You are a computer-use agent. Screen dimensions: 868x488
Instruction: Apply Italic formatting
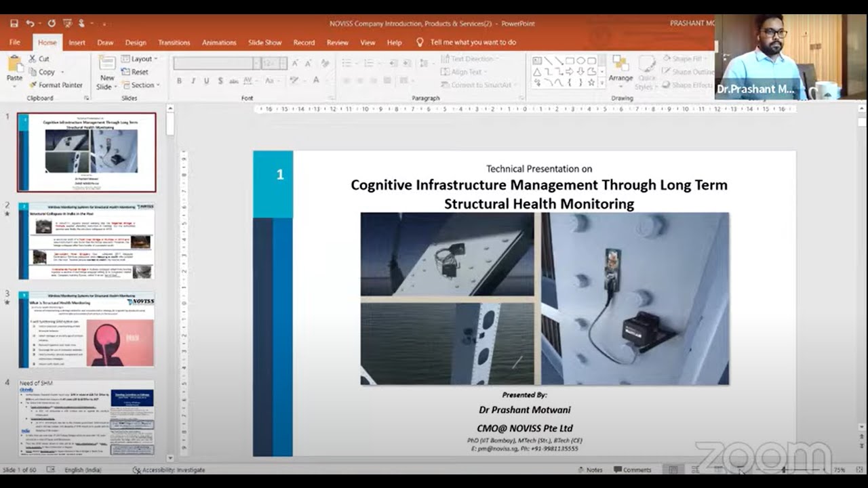pos(193,81)
